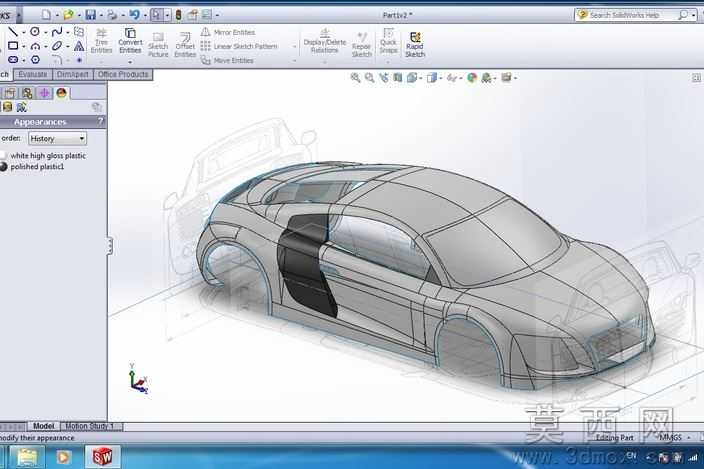704x469 pixels.
Task: Click the Move Entities command
Action: [x=227, y=60]
